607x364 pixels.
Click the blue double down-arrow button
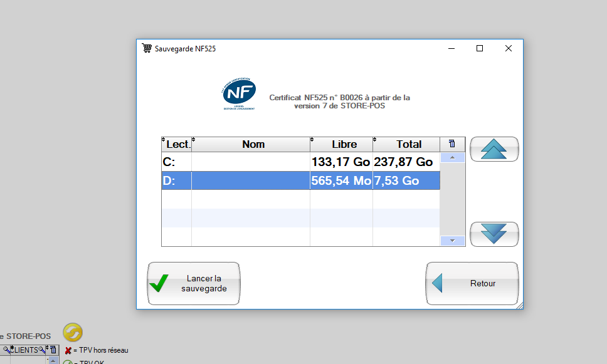494,234
